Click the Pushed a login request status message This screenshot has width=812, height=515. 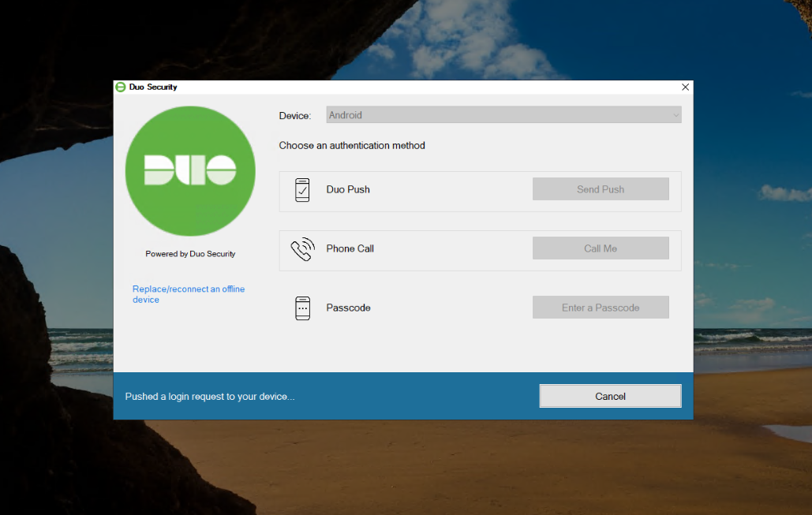pos(210,397)
